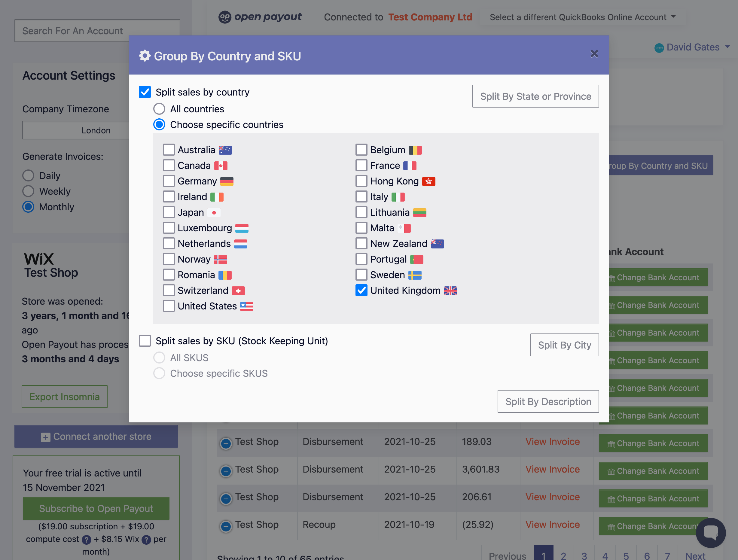Open Select a different QuickBooks Online Account dropdown

click(583, 17)
